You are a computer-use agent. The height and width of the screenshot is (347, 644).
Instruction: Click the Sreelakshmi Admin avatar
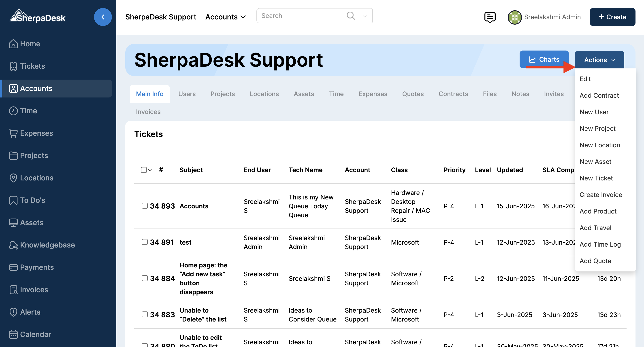tap(514, 17)
